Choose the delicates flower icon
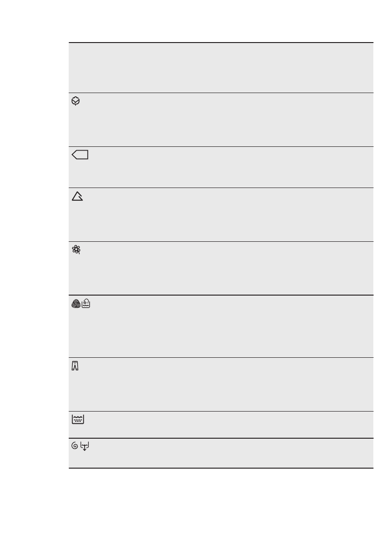The width and height of the screenshot is (392, 557). coord(76,251)
